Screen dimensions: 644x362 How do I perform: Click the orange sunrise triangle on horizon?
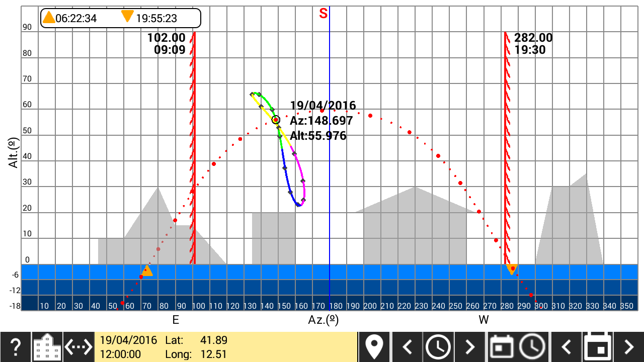[147, 271]
